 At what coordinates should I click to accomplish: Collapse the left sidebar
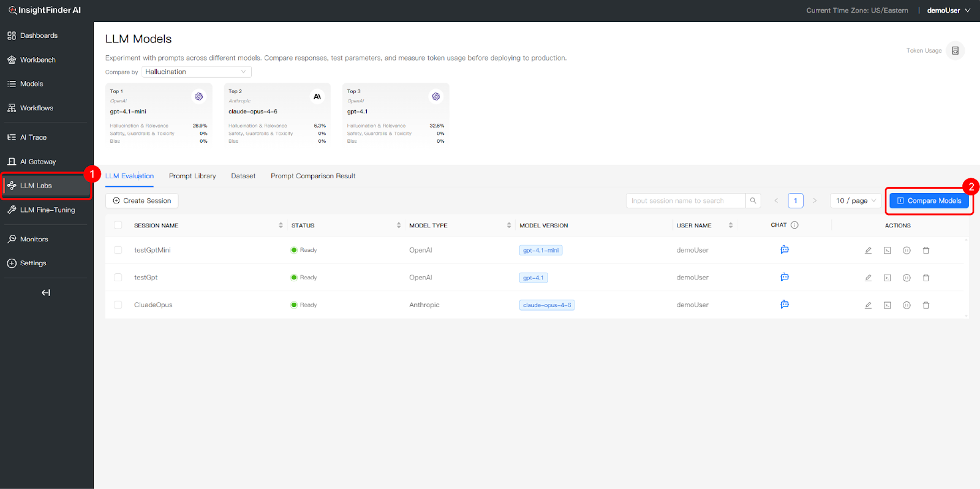click(x=46, y=293)
